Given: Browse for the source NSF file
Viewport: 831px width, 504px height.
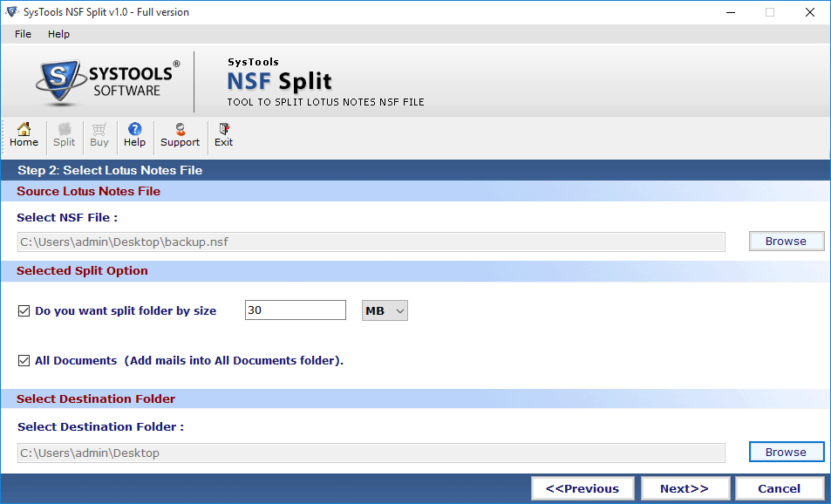Looking at the screenshot, I should [787, 242].
